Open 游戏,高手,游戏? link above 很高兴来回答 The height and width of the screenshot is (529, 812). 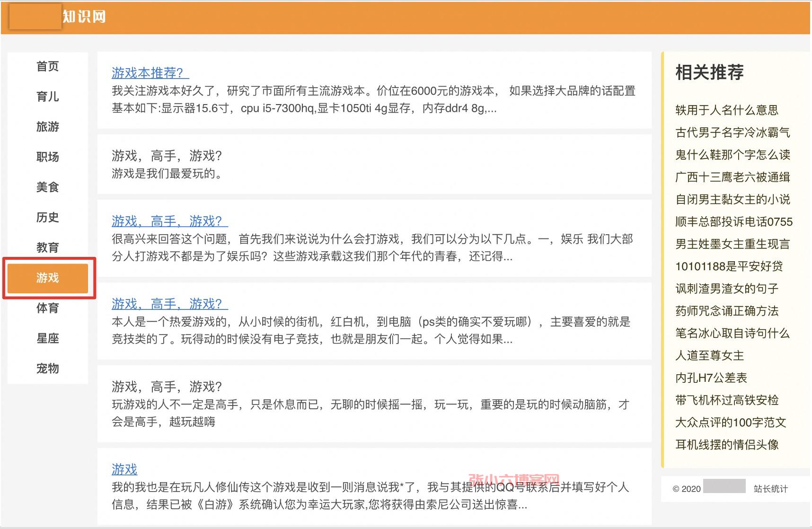pyautogui.click(x=169, y=221)
